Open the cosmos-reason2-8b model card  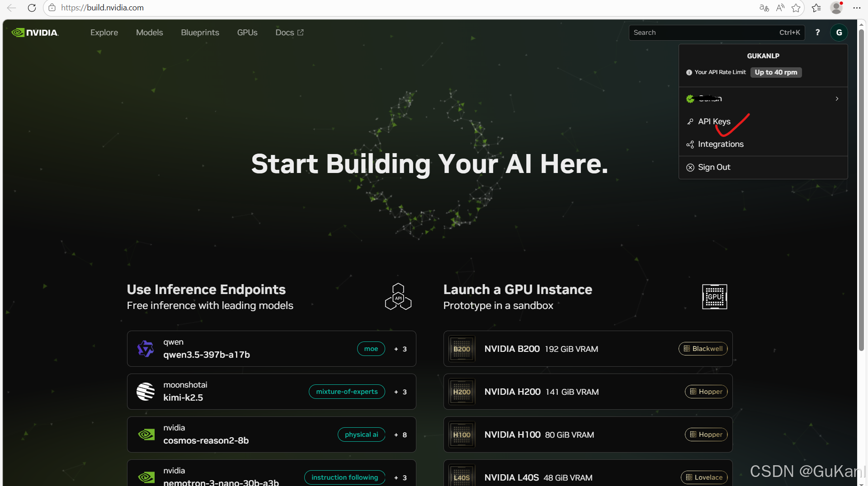271,435
